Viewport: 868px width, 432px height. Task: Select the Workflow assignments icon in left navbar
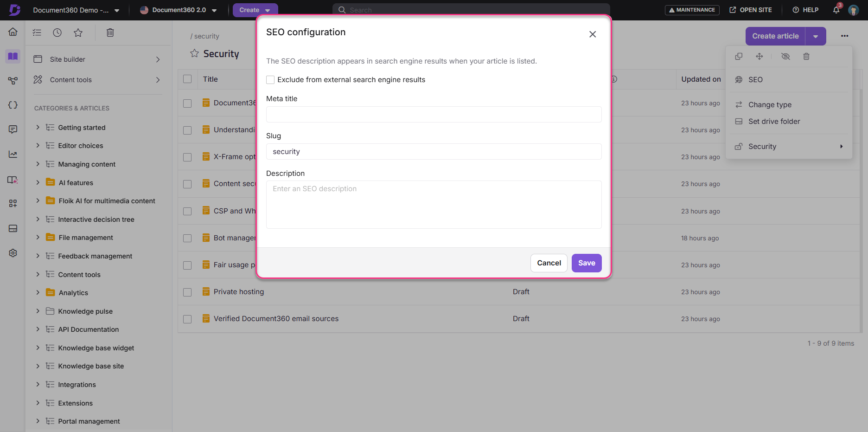coord(13,80)
